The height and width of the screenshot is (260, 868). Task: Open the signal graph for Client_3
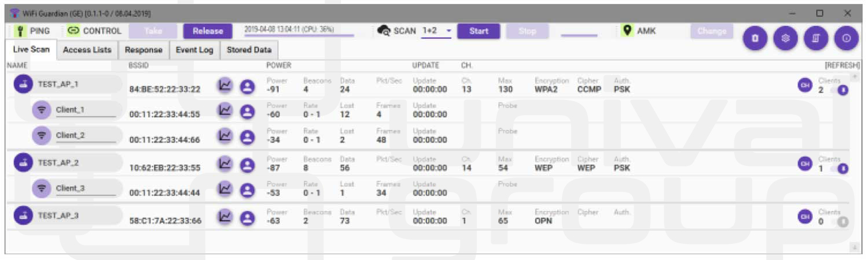pos(225,188)
